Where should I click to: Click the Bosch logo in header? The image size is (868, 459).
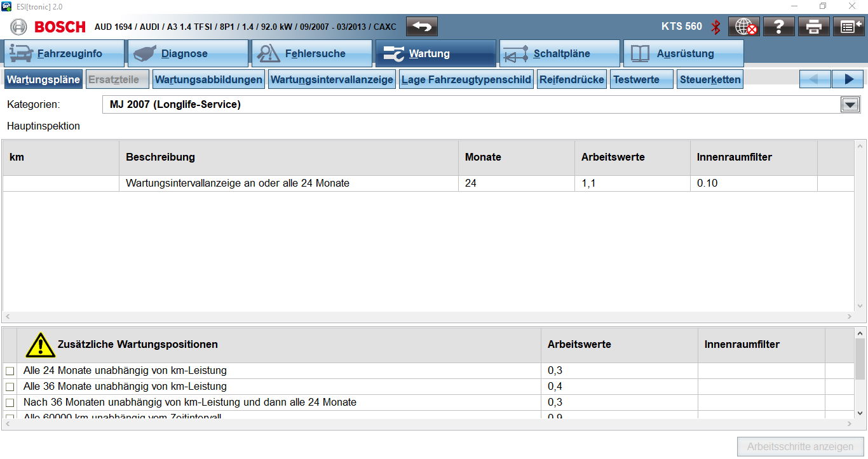[48, 27]
